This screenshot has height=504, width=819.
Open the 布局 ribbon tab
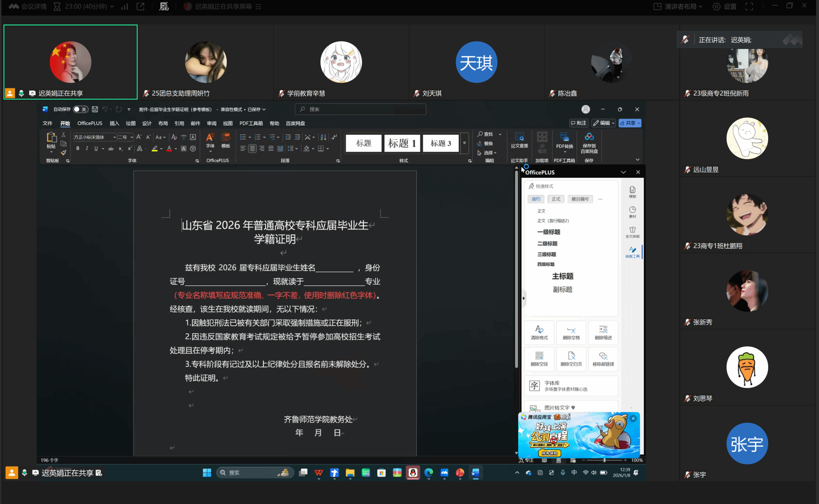coord(163,124)
